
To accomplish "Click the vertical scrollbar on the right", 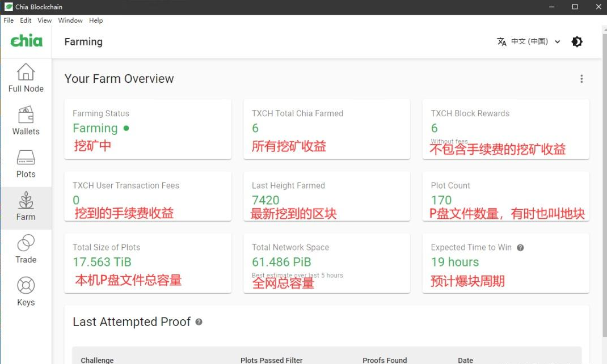I will pyautogui.click(x=604, y=185).
